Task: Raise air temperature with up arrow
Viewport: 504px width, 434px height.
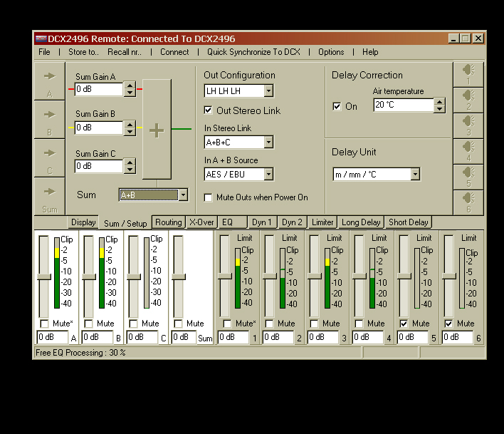Action: [x=439, y=102]
